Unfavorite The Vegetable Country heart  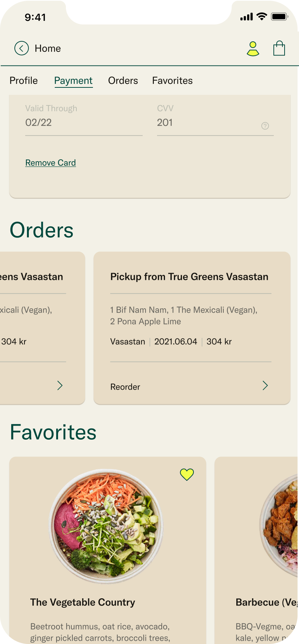(x=187, y=475)
